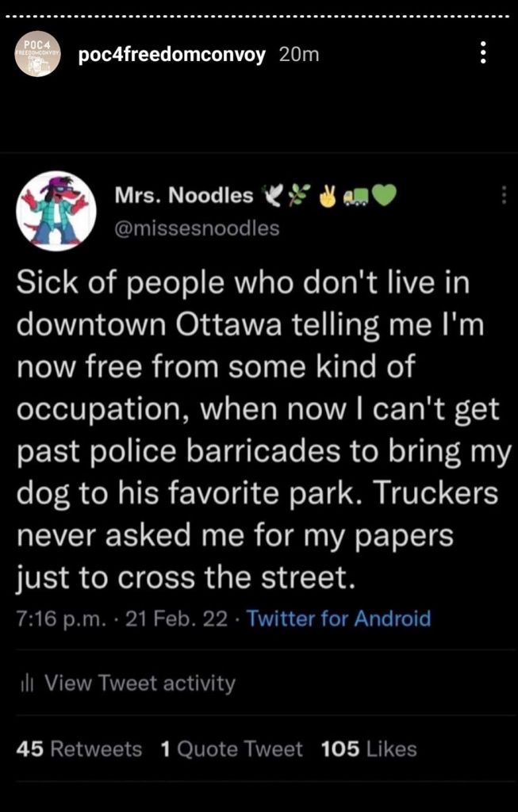The image size is (518, 812).
Task: Click the story progress bar at top
Action: (259, 16)
